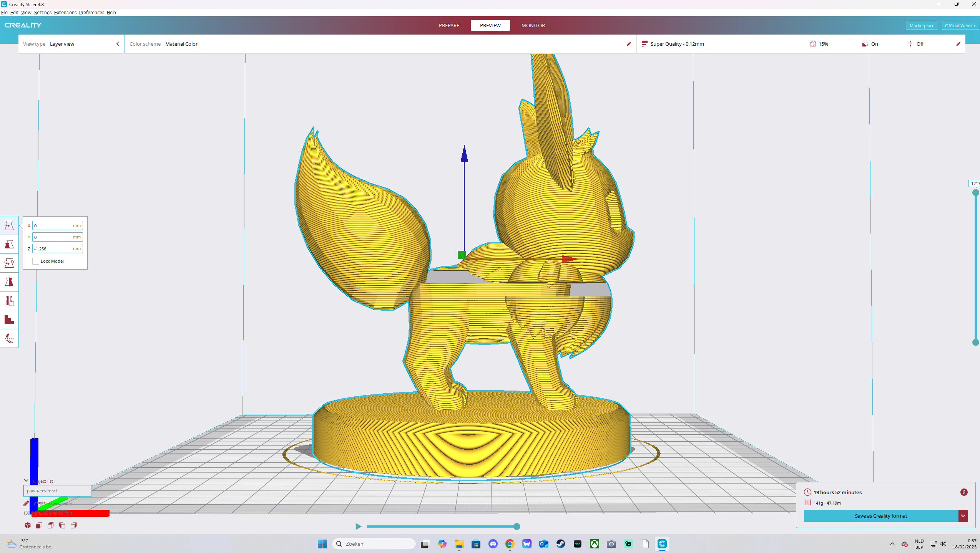
Task: Open File Explorer from the taskbar
Action: [459, 544]
